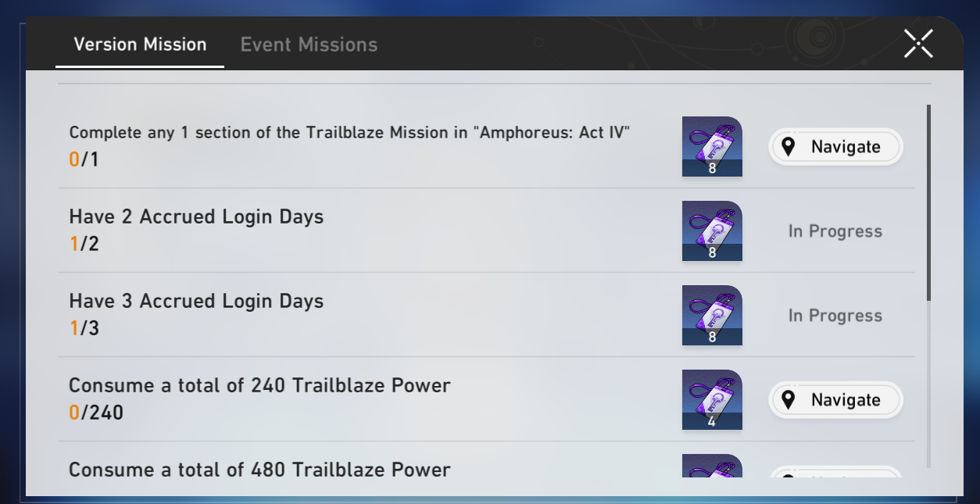
Task: Click reward icon for 3 Accrued Login Days
Action: pyautogui.click(x=712, y=315)
